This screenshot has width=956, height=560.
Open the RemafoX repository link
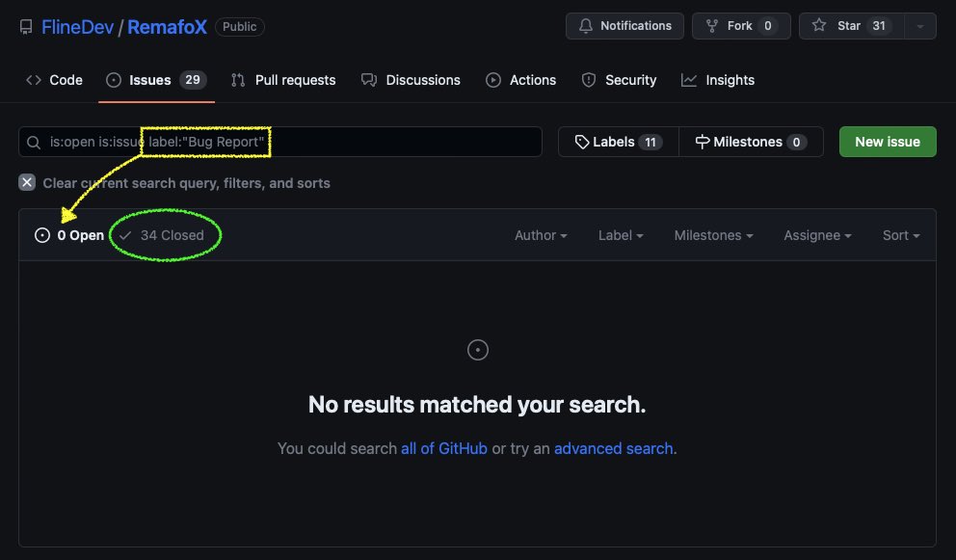[167, 27]
